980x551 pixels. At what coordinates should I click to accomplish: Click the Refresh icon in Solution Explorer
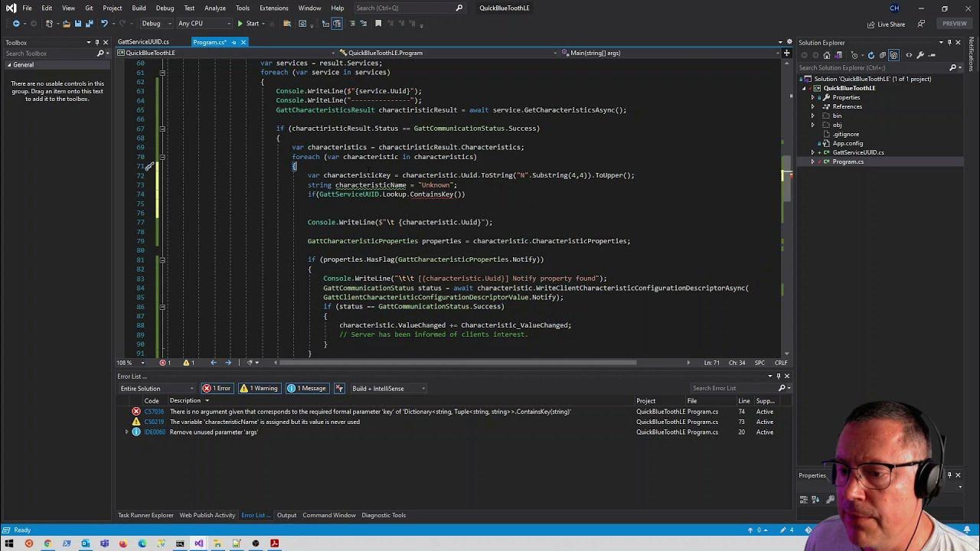(871, 55)
